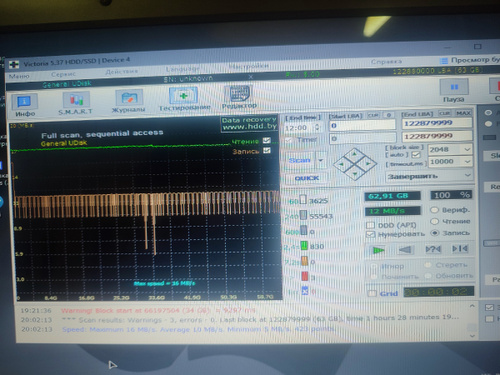Open the Инфо drive information panel

click(24, 105)
